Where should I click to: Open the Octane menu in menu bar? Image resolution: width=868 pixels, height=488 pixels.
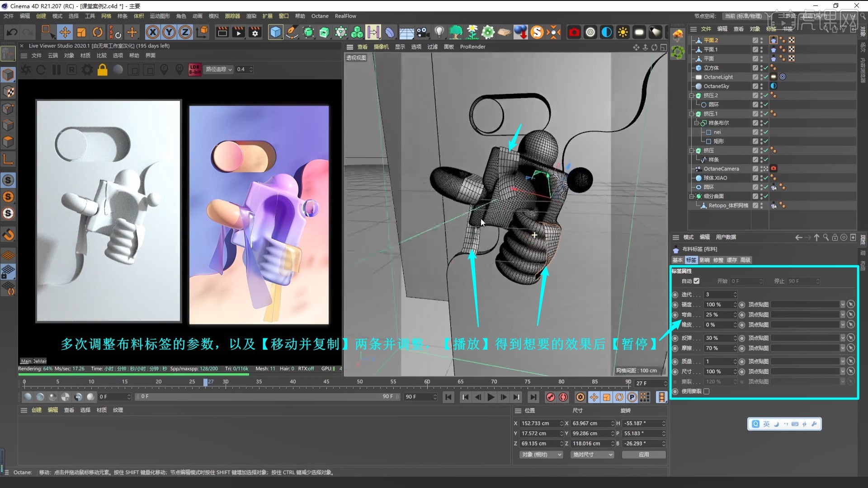coord(320,16)
